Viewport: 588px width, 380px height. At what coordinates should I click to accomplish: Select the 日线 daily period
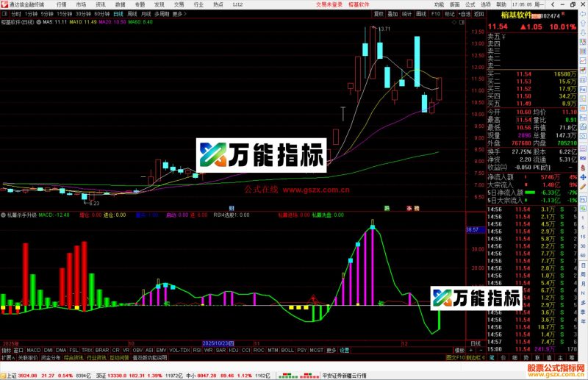118,14
